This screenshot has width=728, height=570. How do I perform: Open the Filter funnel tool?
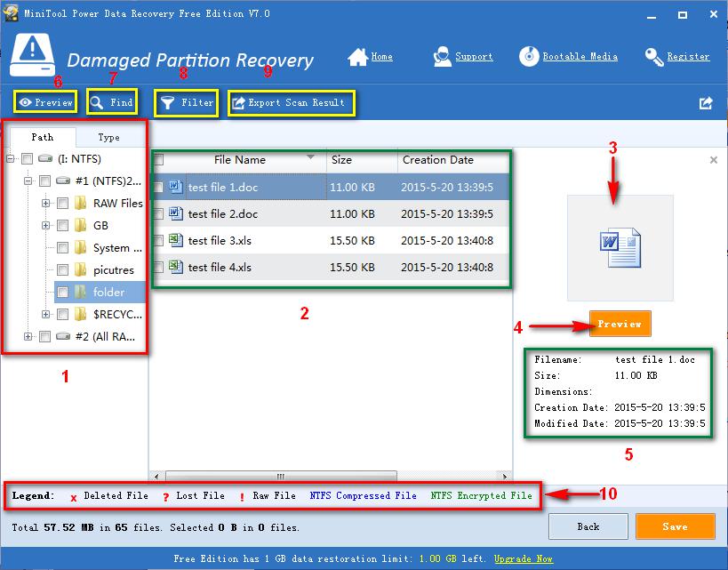tap(166, 103)
